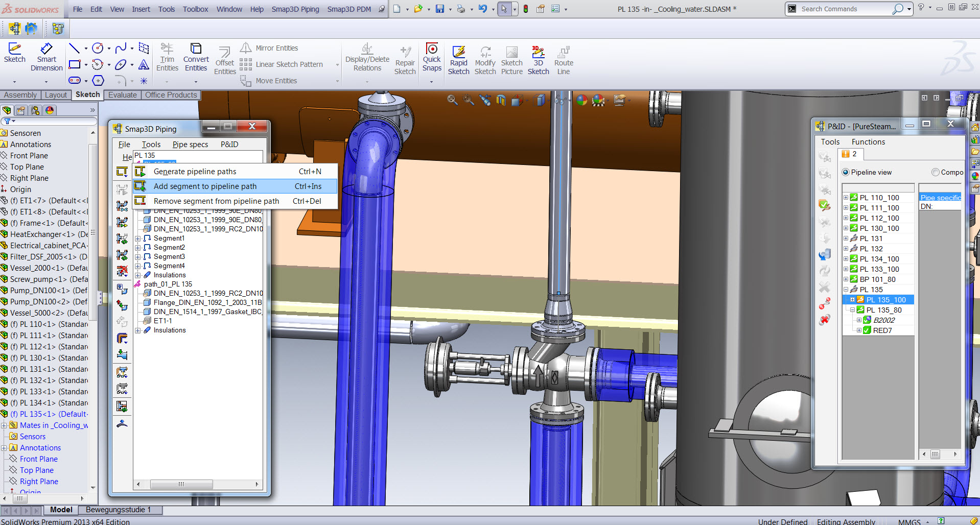Select the Convert Entities tool
The image size is (980, 525).
pos(196,56)
